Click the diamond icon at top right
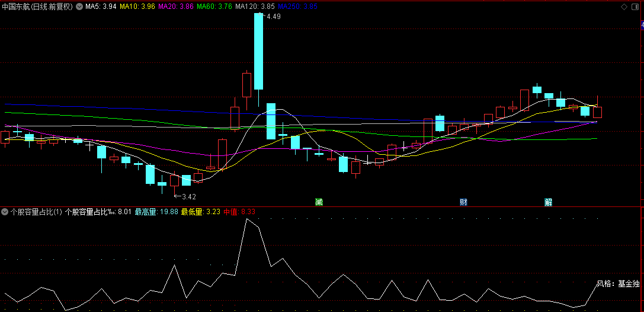644x312 pixels. (624, 7)
